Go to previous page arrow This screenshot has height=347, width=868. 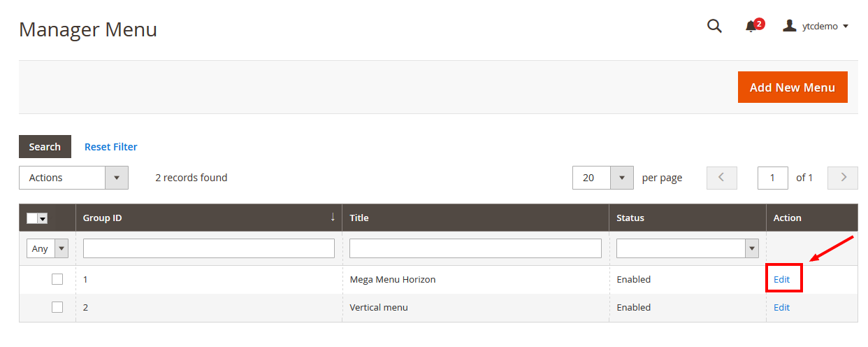pos(723,178)
